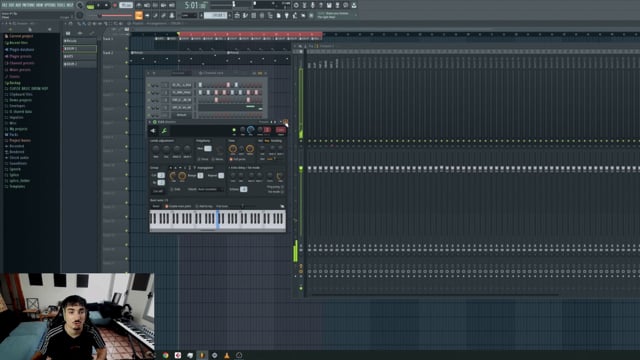Click the back arrow in channel settings window

pyautogui.click(x=153, y=131)
